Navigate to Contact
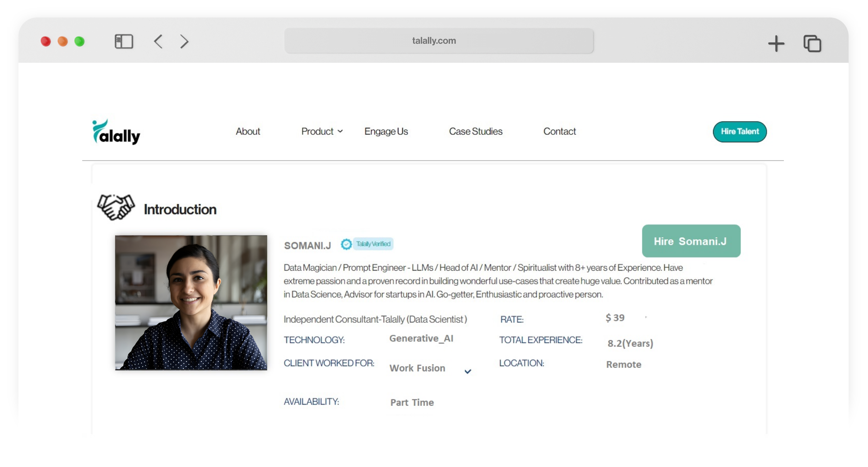This screenshot has width=868, height=467. [x=559, y=131]
